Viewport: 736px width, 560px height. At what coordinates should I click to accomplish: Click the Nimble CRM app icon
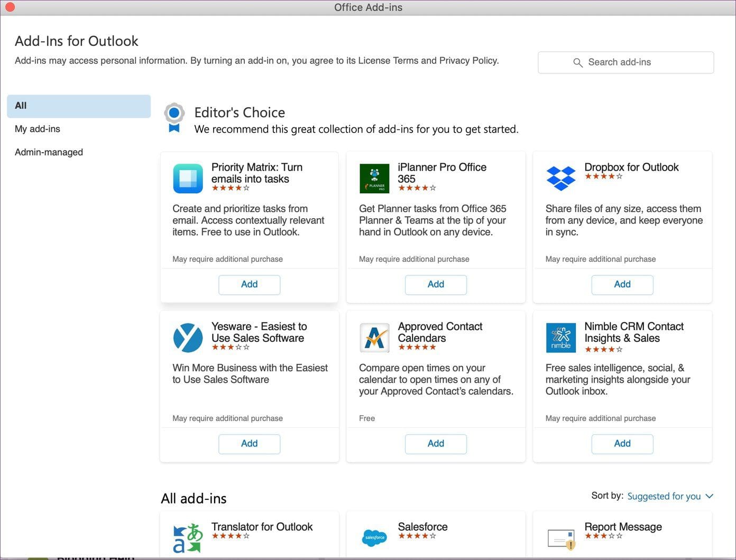point(561,338)
